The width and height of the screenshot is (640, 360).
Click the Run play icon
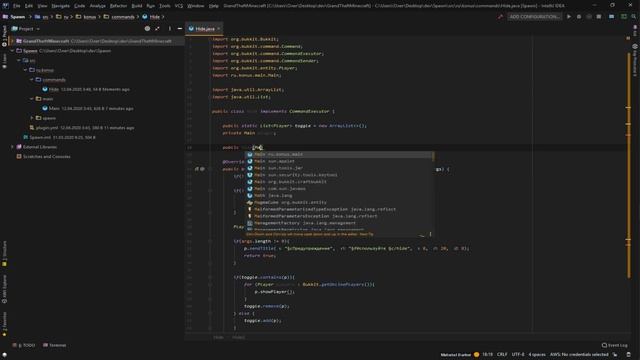pyautogui.click(x=569, y=17)
